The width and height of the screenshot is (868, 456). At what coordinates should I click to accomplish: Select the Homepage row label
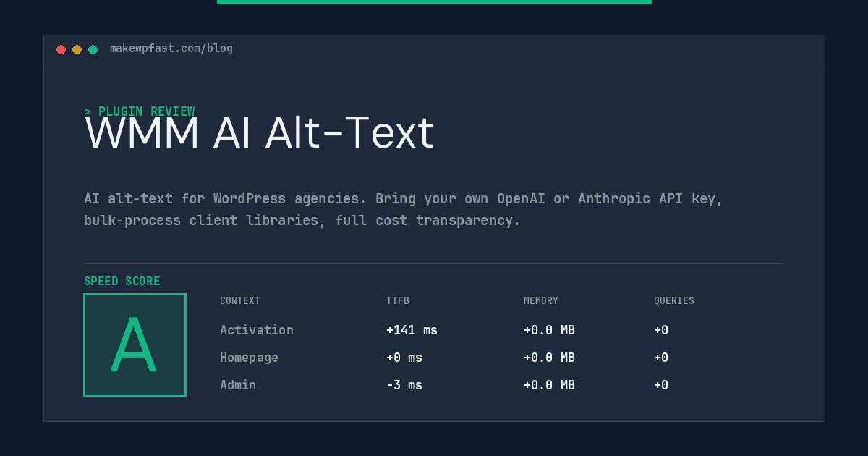coord(249,358)
